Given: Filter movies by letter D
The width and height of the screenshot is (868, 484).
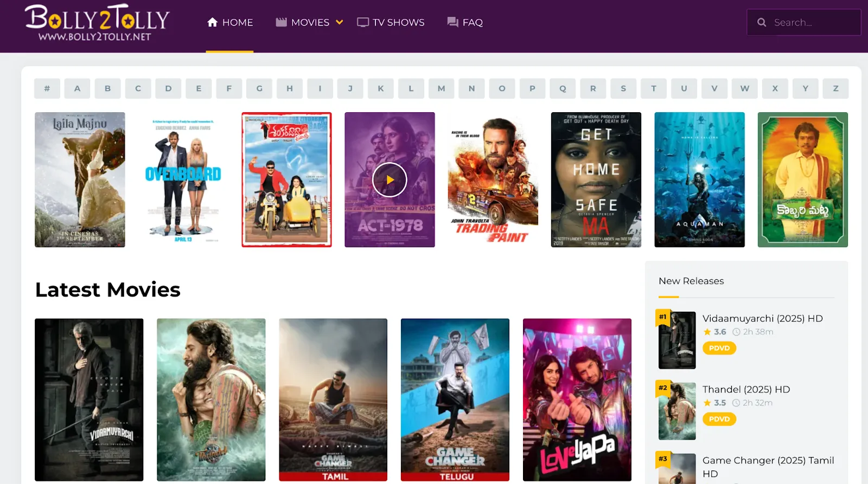Looking at the screenshot, I should [169, 88].
